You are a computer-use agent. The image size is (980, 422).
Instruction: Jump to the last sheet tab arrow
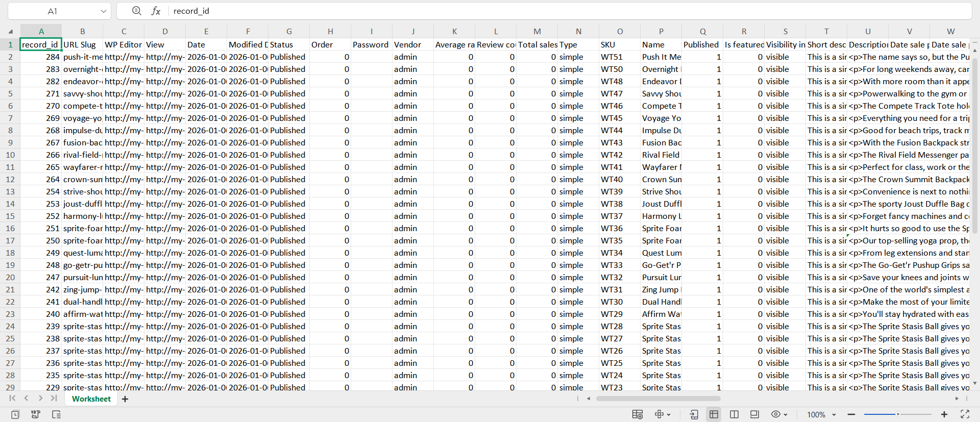pyautogui.click(x=54, y=398)
